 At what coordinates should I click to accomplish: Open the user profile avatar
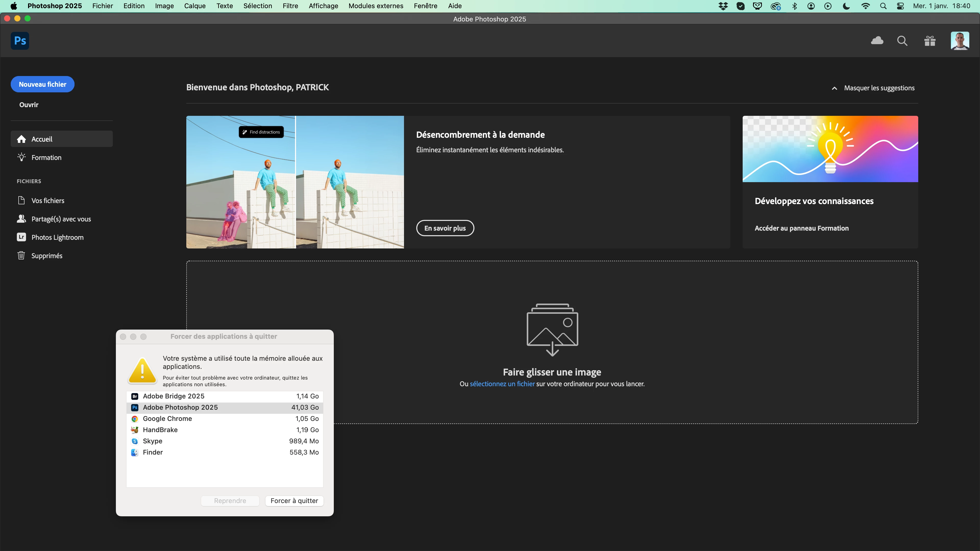click(x=960, y=41)
